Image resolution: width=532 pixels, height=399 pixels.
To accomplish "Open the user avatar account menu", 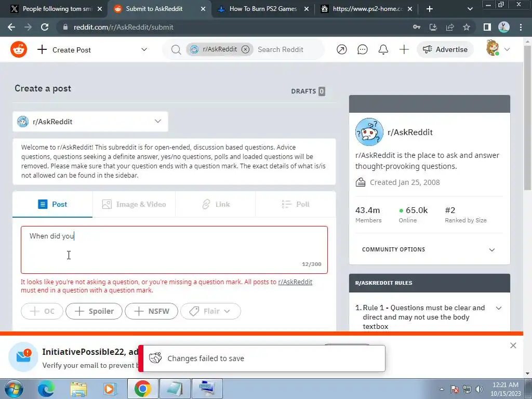I will (x=498, y=48).
